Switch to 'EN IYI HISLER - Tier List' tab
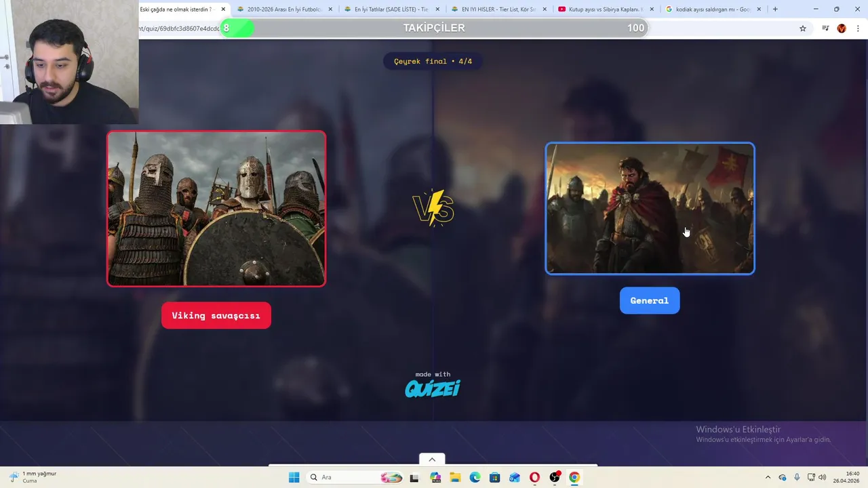This screenshot has height=488, width=868. (499, 9)
